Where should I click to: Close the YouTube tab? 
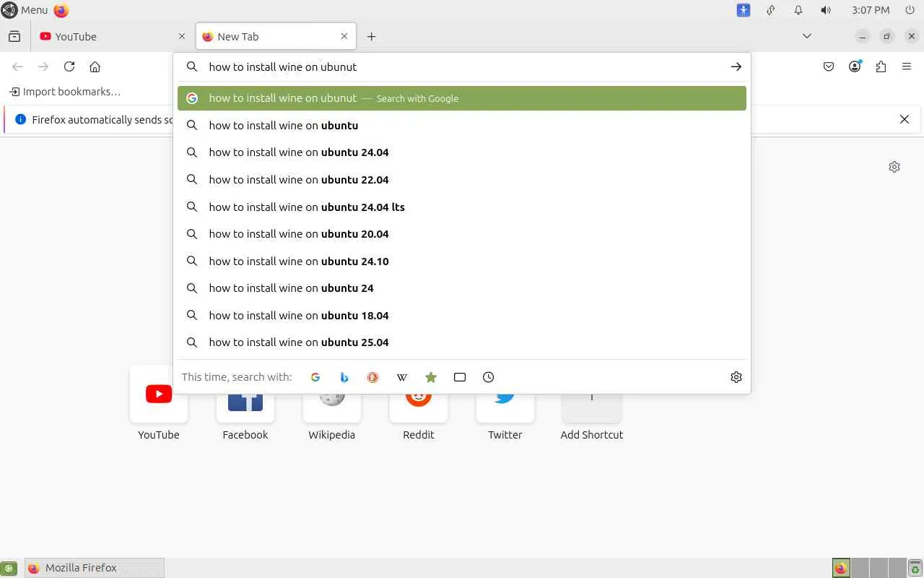pyautogui.click(x=181, y=36)
